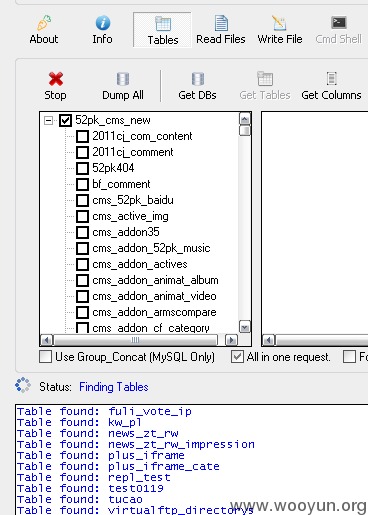Check the cms_active_img table
The width and height of the screenshot is (368, 515).
pyautogui.click(x=82, y=216)
